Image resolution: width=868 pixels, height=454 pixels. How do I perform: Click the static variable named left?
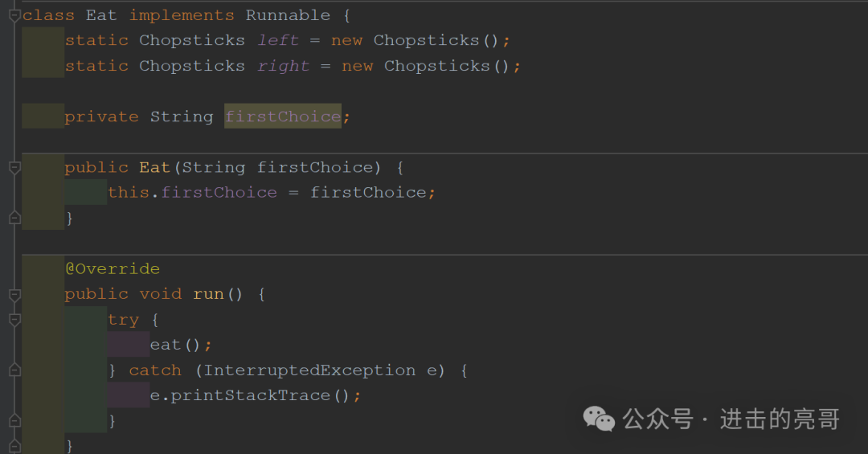pyautogui.click(x=277, y=40)
